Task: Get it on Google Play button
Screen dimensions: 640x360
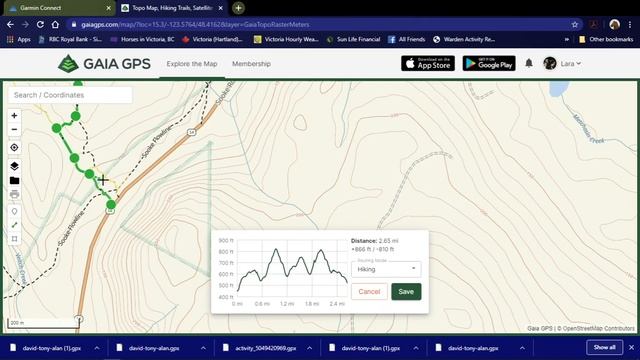Action: pyautogui.click(x=489, y=64)
